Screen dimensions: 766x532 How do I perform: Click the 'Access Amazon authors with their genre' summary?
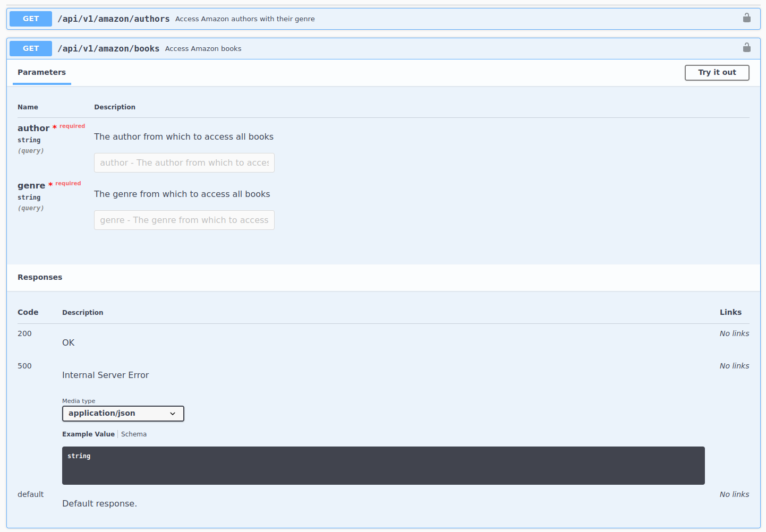tap(245, 19)
